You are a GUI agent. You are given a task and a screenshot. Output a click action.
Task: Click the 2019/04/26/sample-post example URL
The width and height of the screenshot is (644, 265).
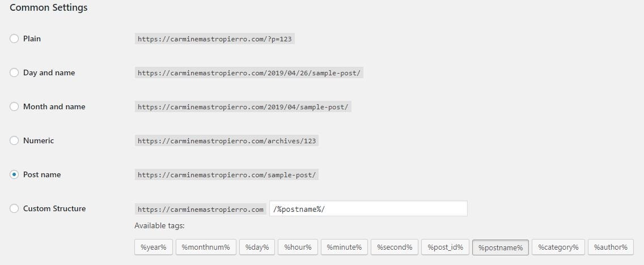(249, 73)
